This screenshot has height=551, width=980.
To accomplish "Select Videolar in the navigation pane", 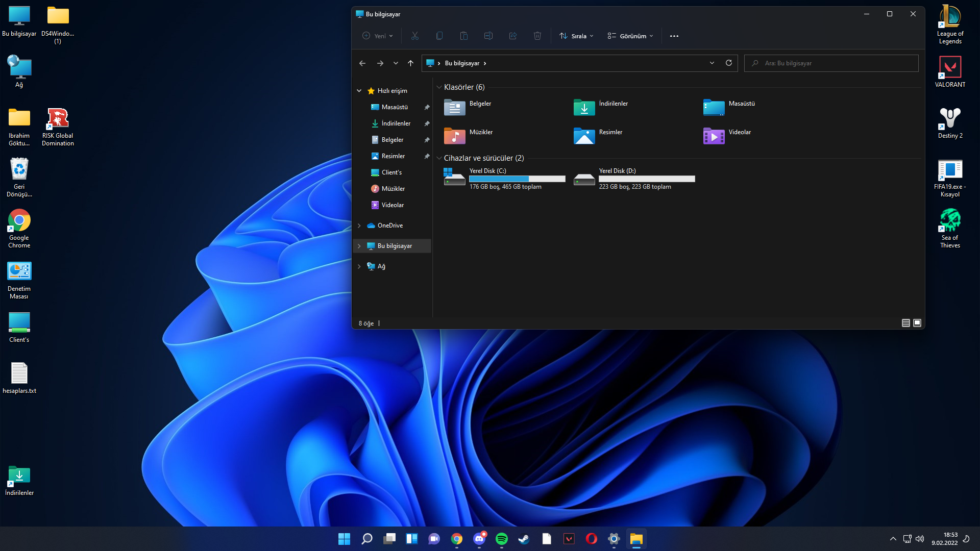I will 393,205.
